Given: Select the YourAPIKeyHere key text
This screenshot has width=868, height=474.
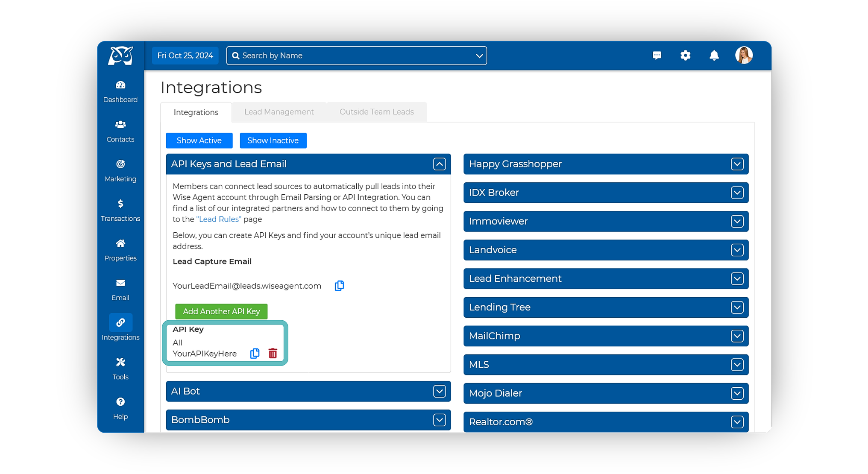Looking at the screenshot, I should tap(205, 354).
